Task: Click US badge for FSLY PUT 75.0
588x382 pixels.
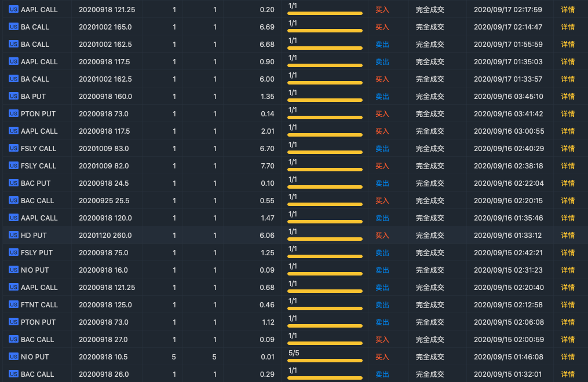Action: coord(13,252)
